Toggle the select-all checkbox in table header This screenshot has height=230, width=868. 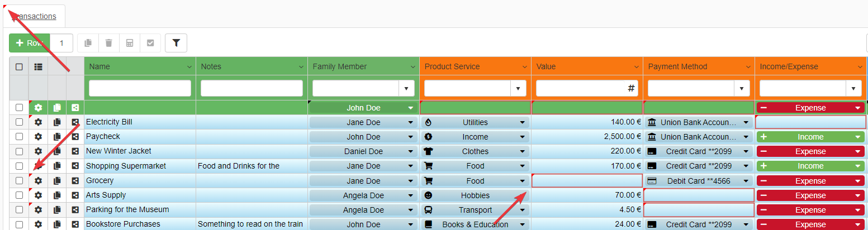19,66
